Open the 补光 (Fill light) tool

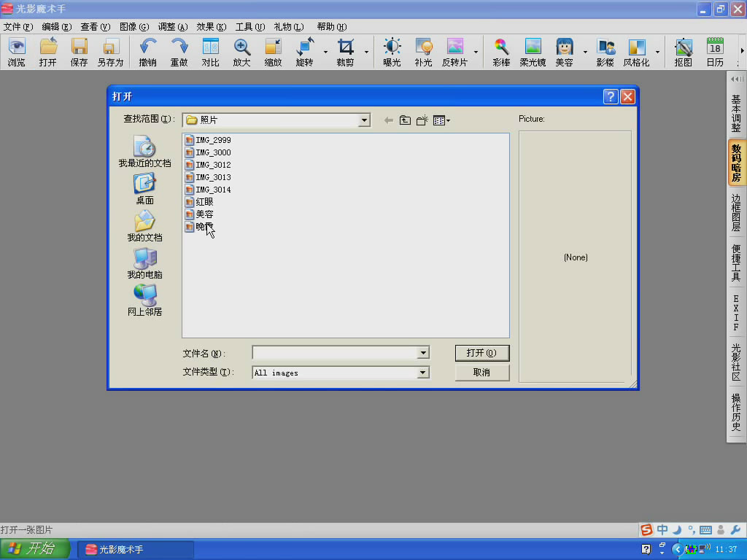424,52
